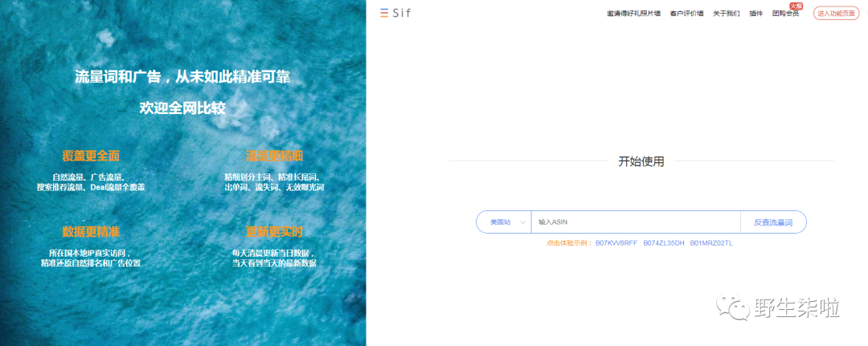Click the Sif brand name text
The height and width of the screenshot is (346, 868).
[402, 14]
